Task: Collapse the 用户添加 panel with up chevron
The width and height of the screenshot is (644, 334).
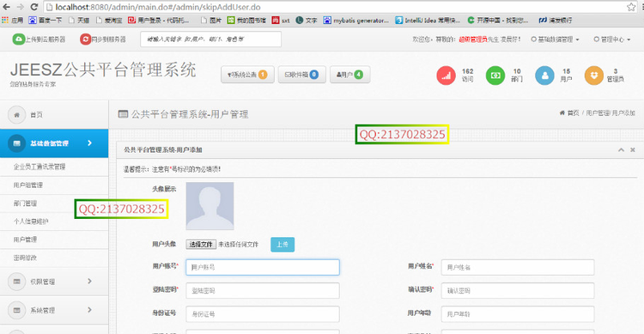Action: (x=621, y=150)
